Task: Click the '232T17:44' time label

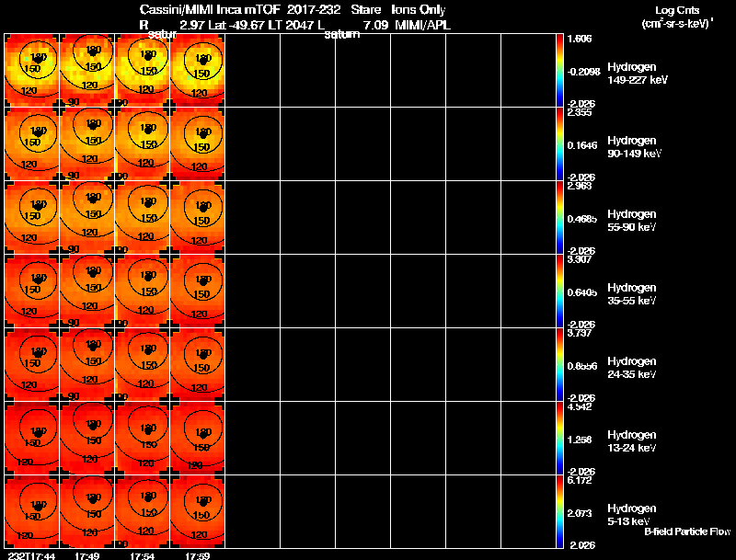Action: point(31,556)
